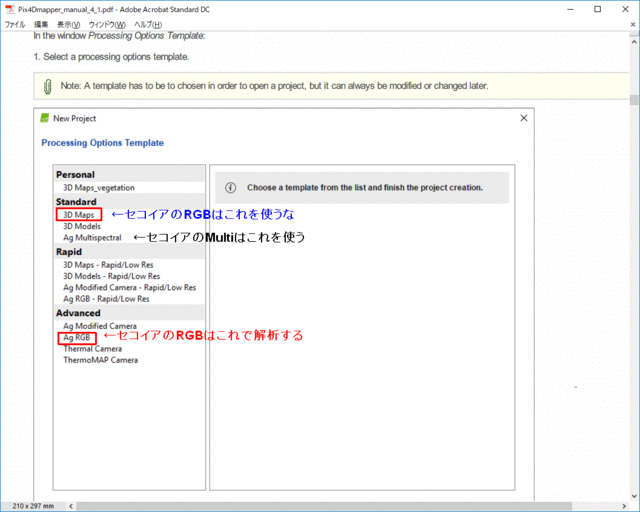This screenshot has width=640, height=512.
Task: Click the horizontal scrollbar thumb
Action: pos(324,506)
